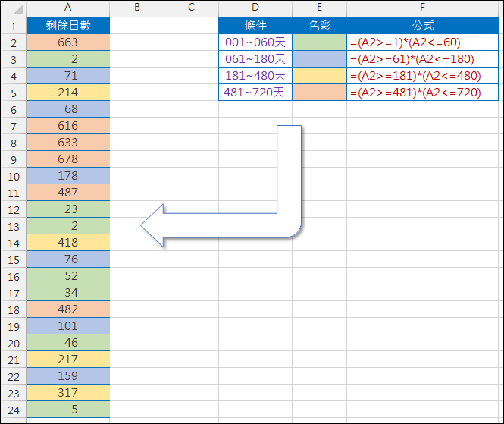Click the 條件 header cell
Screen dimensions: 504x424
point(255,26)
